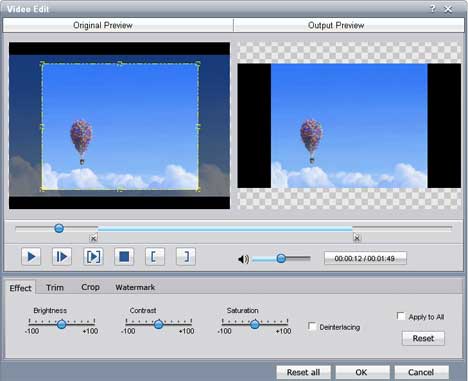Image resolution: width=468 pixels, height=381 pixels.
Task: Click the time display 00:00:12 / 00:01:49
Action: point(365,259)
